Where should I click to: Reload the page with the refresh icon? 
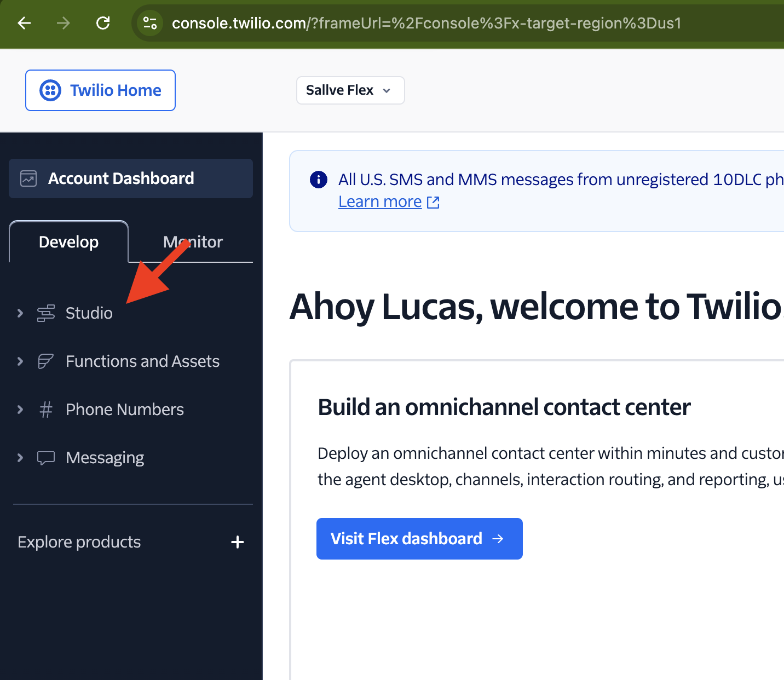tap(103, 23)
